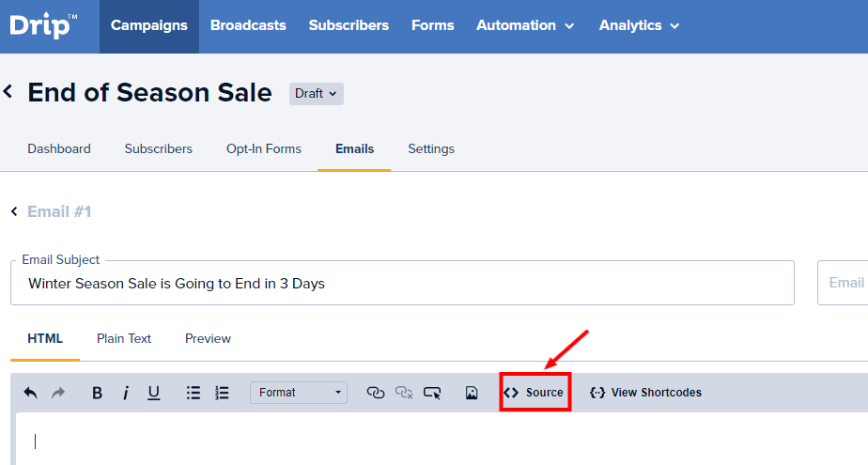Click View Shortcodes
The image size is (868, 465).
[645, 393]
